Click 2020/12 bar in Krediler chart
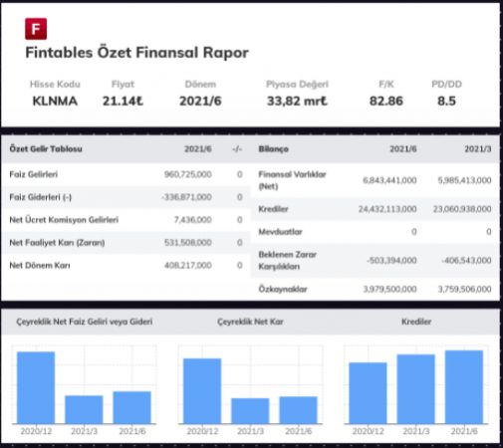 368,393
